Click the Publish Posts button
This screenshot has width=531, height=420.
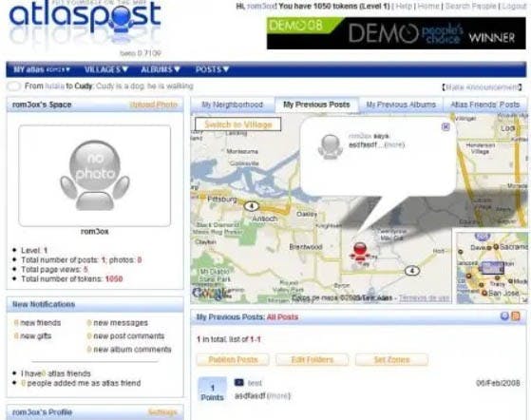[233, 359]
